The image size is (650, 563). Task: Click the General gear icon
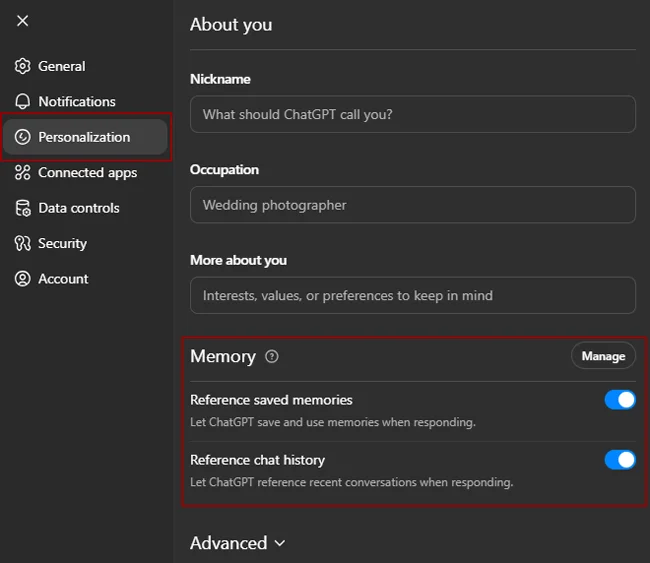click(22, 66)
